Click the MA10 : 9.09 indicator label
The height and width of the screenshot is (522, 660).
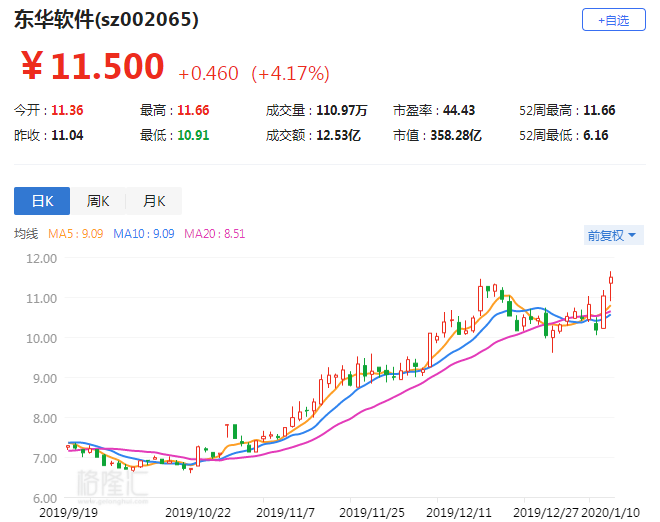144,234
